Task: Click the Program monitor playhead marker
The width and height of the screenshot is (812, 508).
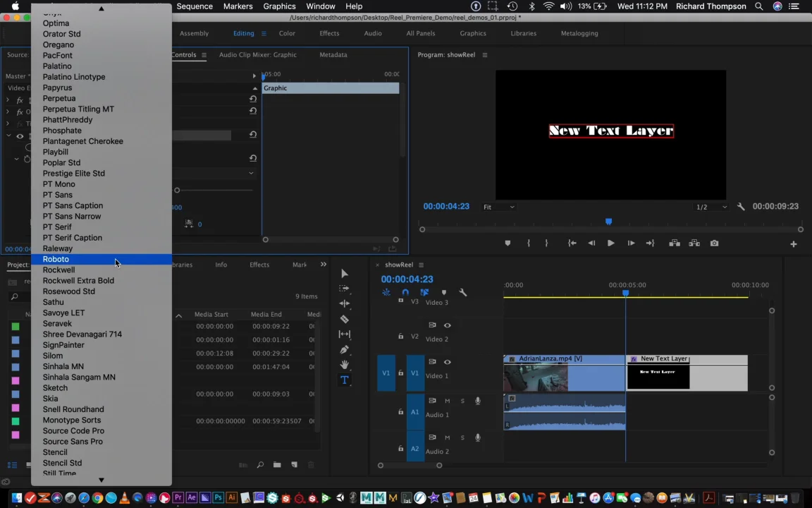Action: [x=608, y=222]
